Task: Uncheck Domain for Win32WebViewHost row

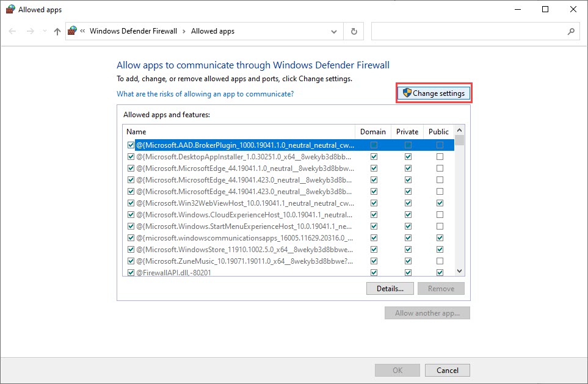Action: (374, 203)
